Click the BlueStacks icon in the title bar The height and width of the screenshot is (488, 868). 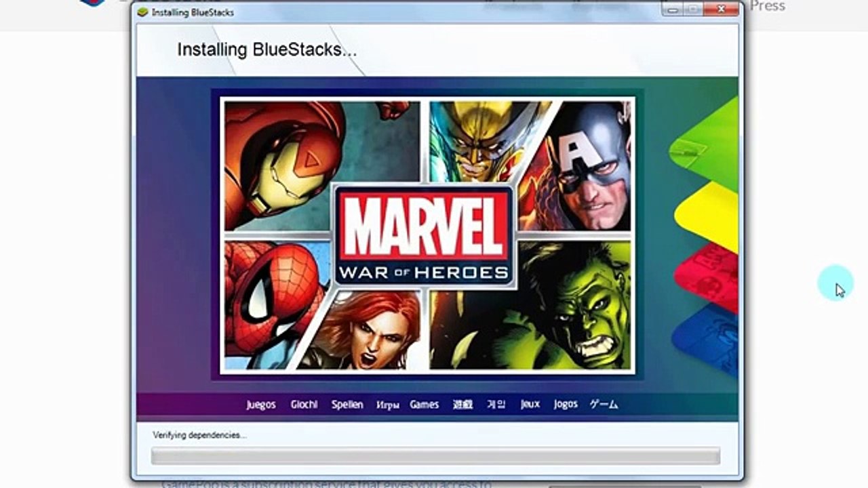click(x=142, y=12)
